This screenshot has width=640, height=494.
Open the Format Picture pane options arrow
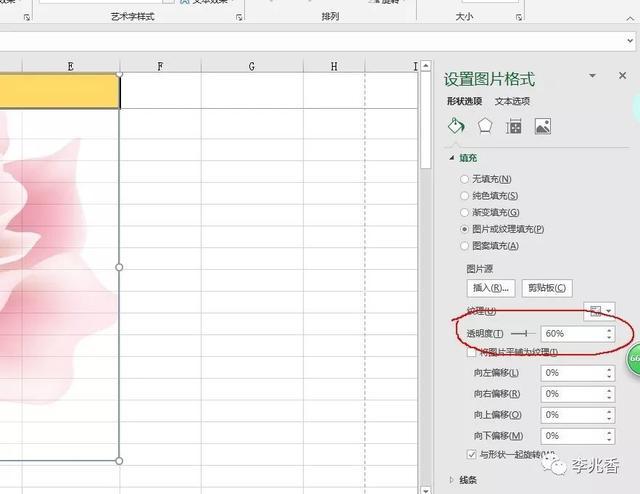(x=592, y=76)
